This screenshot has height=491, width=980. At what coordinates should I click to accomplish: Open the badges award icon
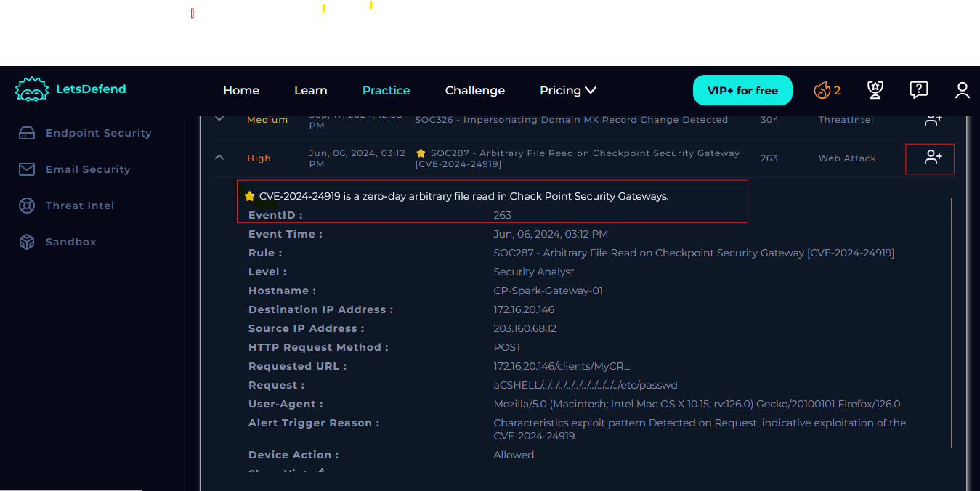[875, 90]
